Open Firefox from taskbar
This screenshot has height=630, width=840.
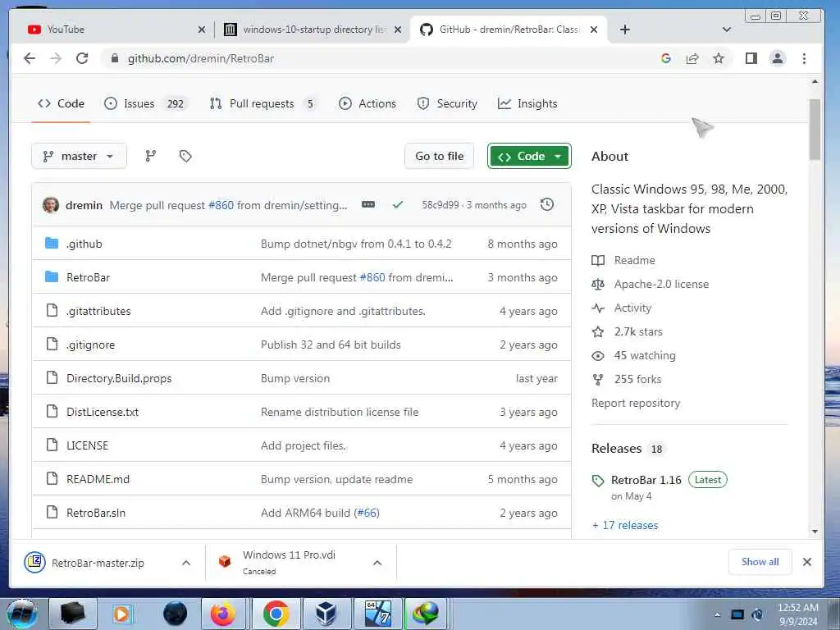tap(223, 614)
